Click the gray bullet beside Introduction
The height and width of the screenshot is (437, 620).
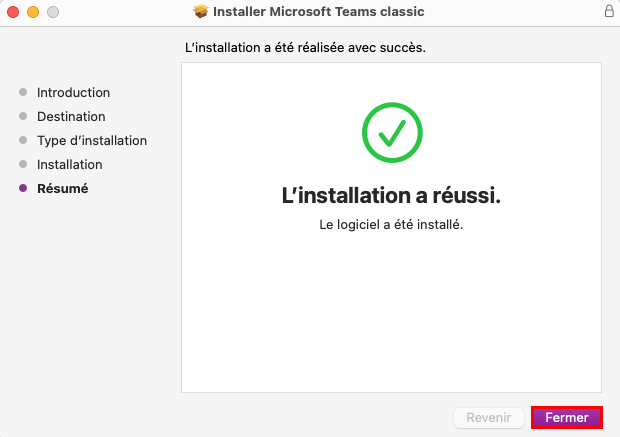click(23, 92)
